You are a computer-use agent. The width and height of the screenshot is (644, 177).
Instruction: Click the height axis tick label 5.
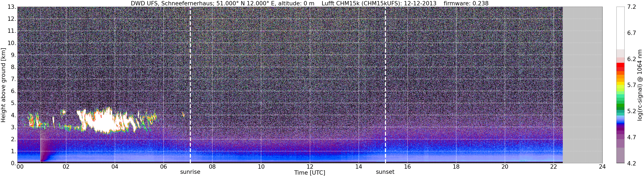point(13,103)
